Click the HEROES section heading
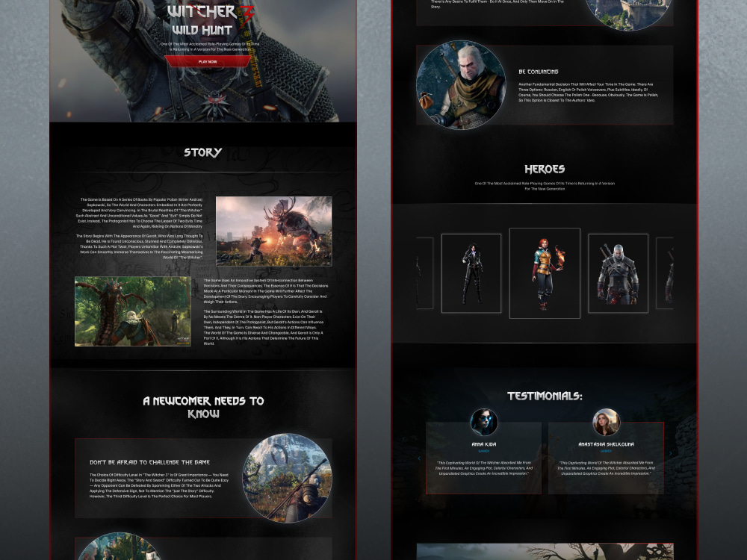Screen dimensions: 747x560 coord(545,169)
